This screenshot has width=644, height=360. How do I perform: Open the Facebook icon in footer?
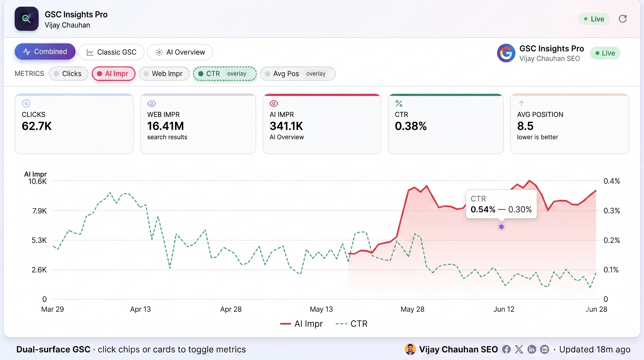coord(506,349)
